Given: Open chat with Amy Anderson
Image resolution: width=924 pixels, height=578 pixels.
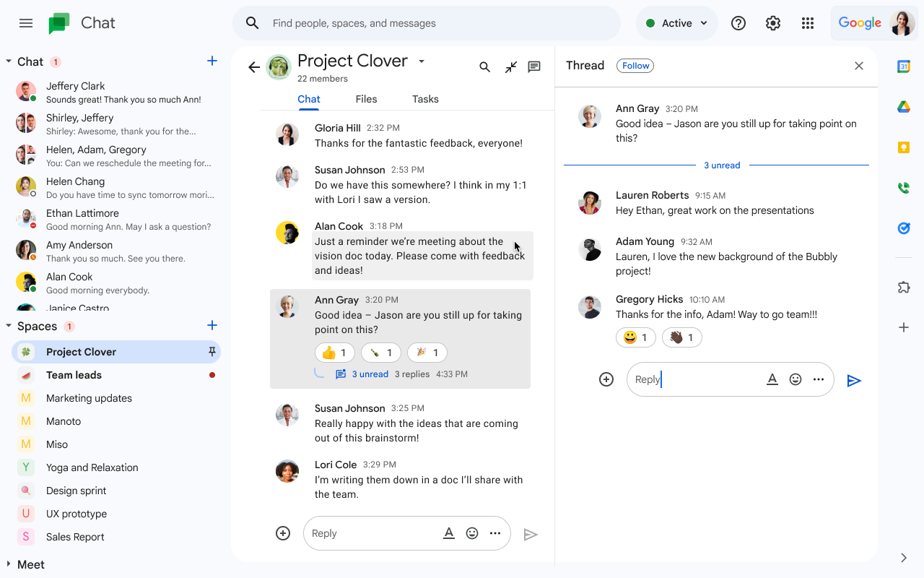Looking at the screenshot, I should pyautogui.click(x=116, y=251).
